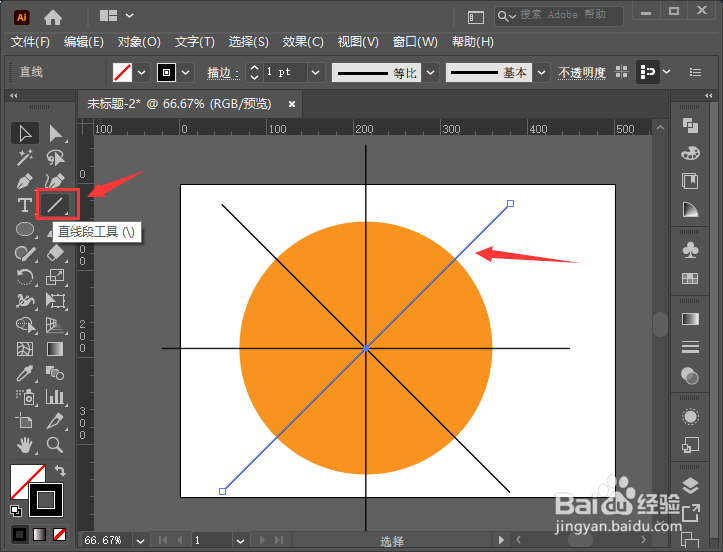Open the Layers panel icon
This screenshot has height=552, width=723.
coord(690,486)
